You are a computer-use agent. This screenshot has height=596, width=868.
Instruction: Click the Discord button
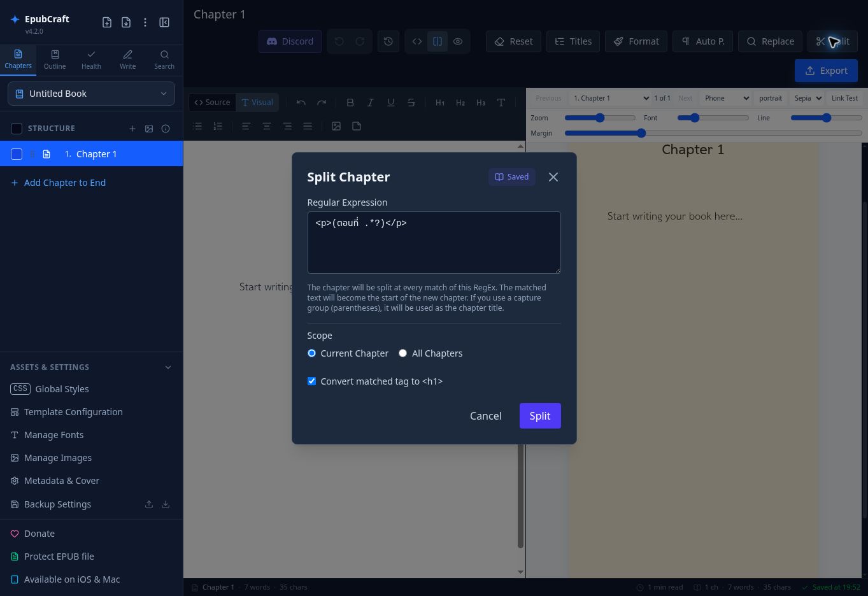point(290,41)
